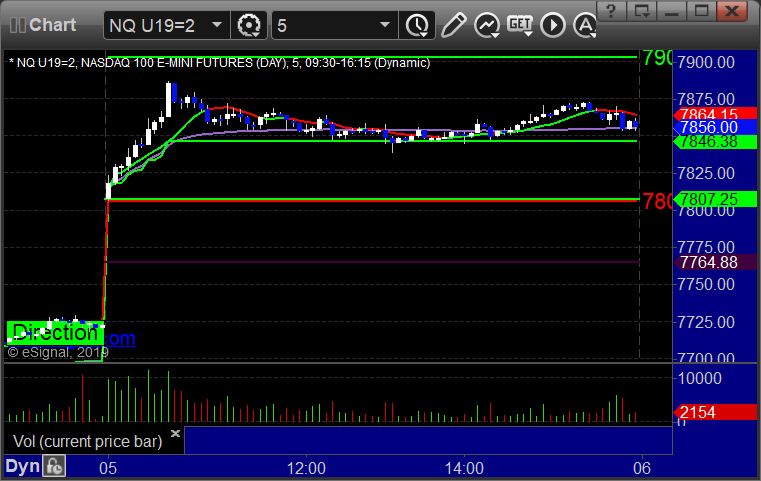Click the 06 date axis label
The width and height of the screenshot is (761, 481).
tap(642, 468)
